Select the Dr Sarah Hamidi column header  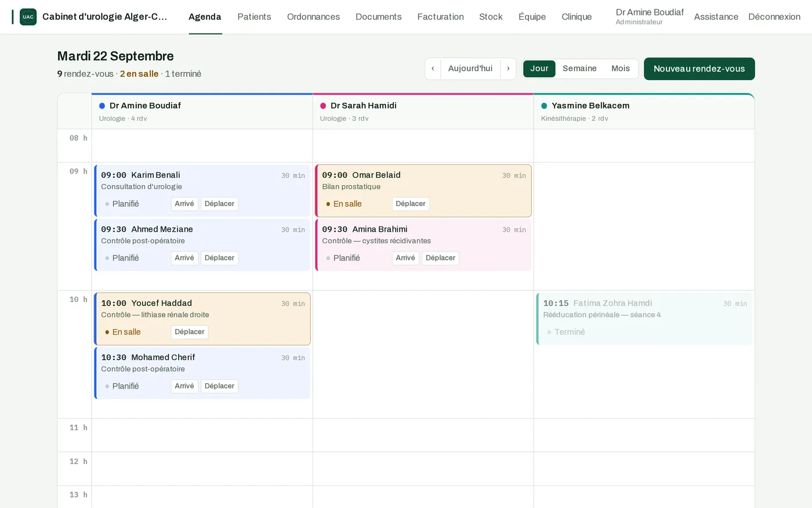click(423, 111)
